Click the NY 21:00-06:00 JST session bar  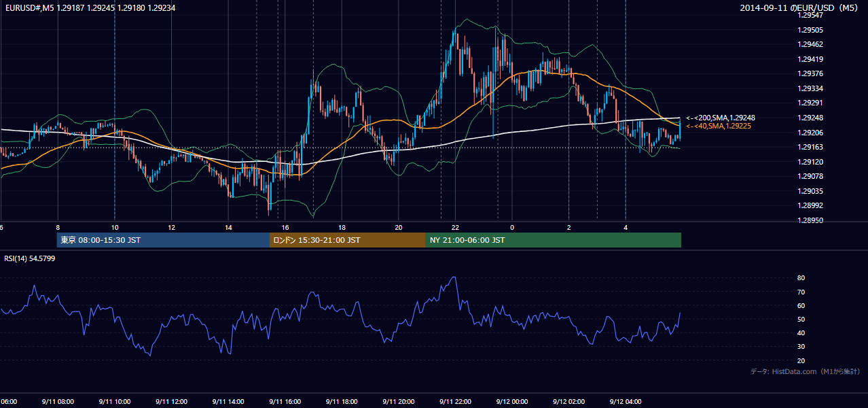point(554,240)
